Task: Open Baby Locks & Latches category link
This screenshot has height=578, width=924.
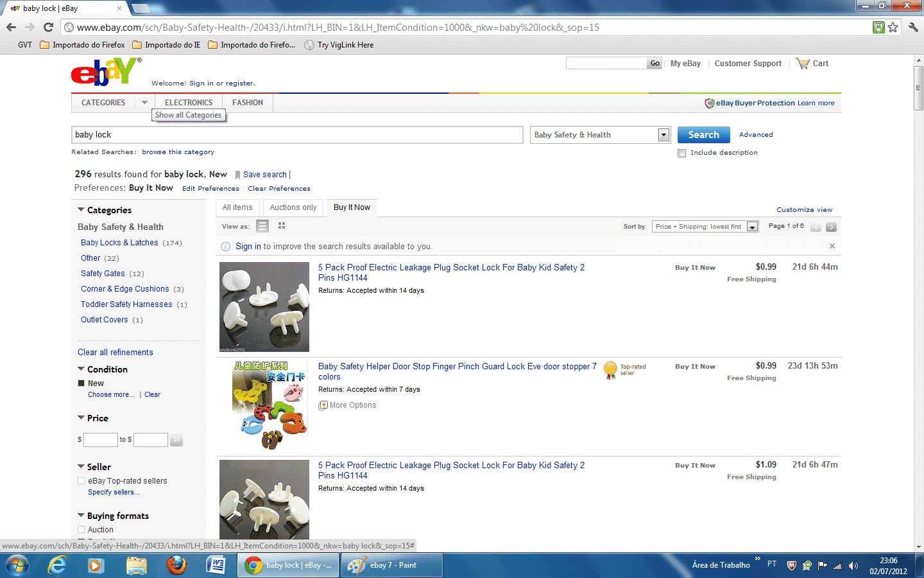Action: 119,243
